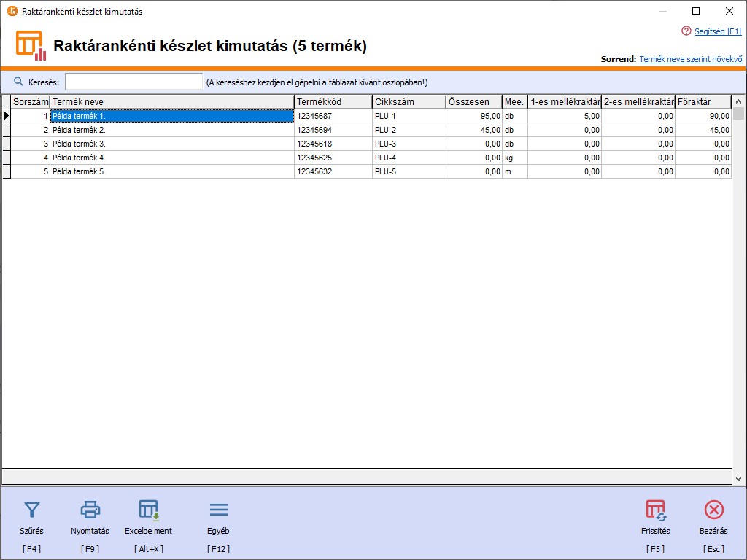Click the Bezárás close circle icon
747x560 pixels.
[713, 510]
